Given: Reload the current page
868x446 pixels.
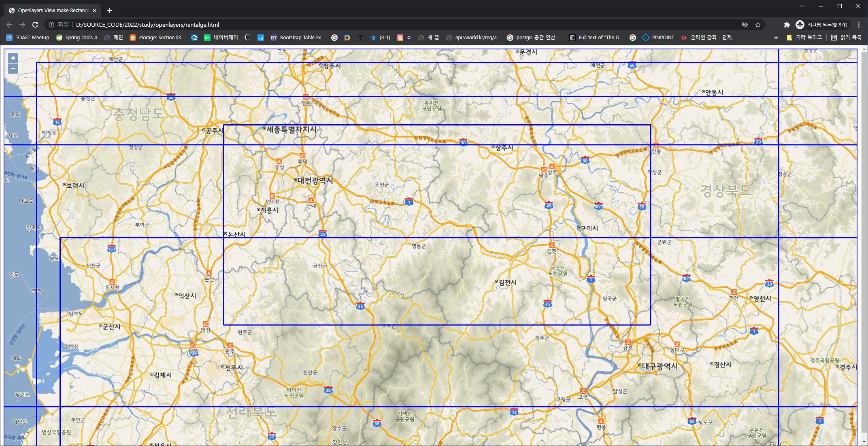Looking at the screenshot, I should pos(35,25).
